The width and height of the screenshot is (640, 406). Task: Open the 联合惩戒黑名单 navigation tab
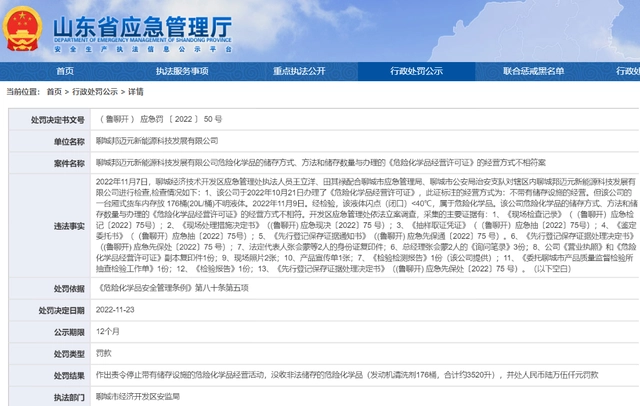(x=533, y=71)
